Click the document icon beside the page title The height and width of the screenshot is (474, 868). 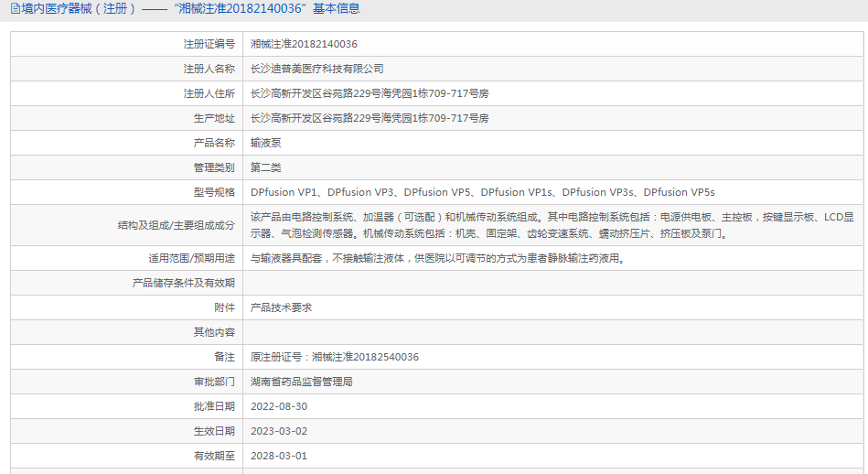pyautogui.click(x=15, y=9)
